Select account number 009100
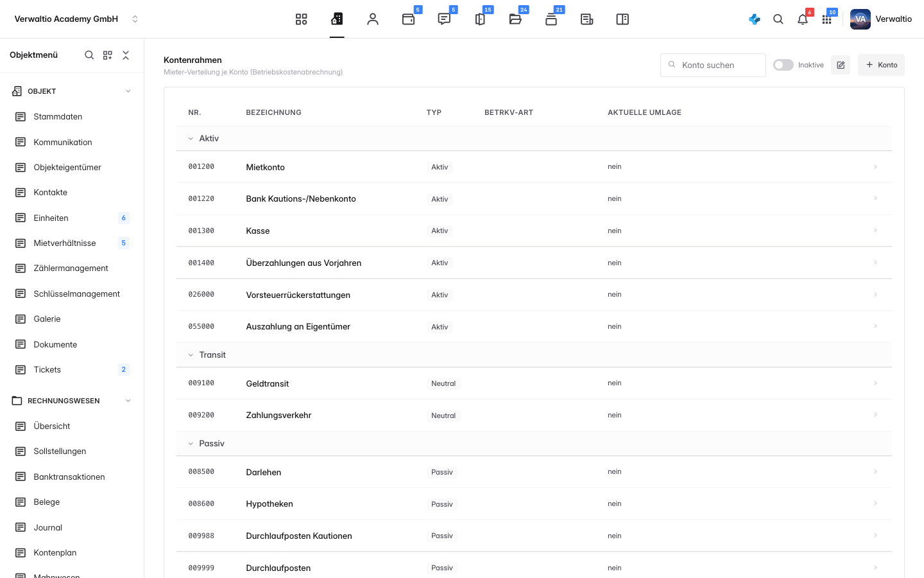Image resolution: width=924 pixels, height=578 pixels. click(201, 383)
